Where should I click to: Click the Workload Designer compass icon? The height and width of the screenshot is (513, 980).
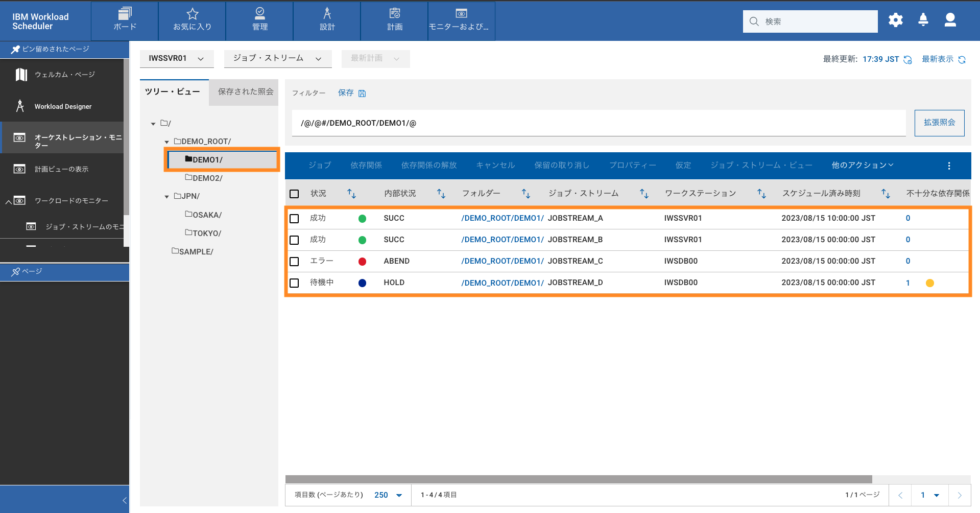(x=20, y=106)
